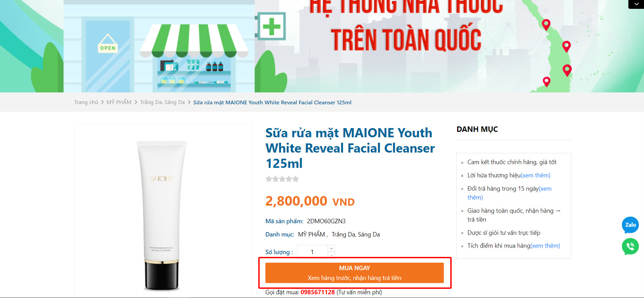Click the quantity input field
The height and width of the screenshot is (298, 644).
point(312,252)
